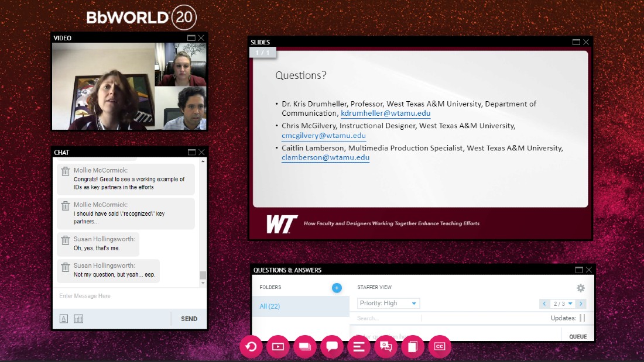Focus the Q&A question entry field
The image size is (644, 362).
click(456, 336)
